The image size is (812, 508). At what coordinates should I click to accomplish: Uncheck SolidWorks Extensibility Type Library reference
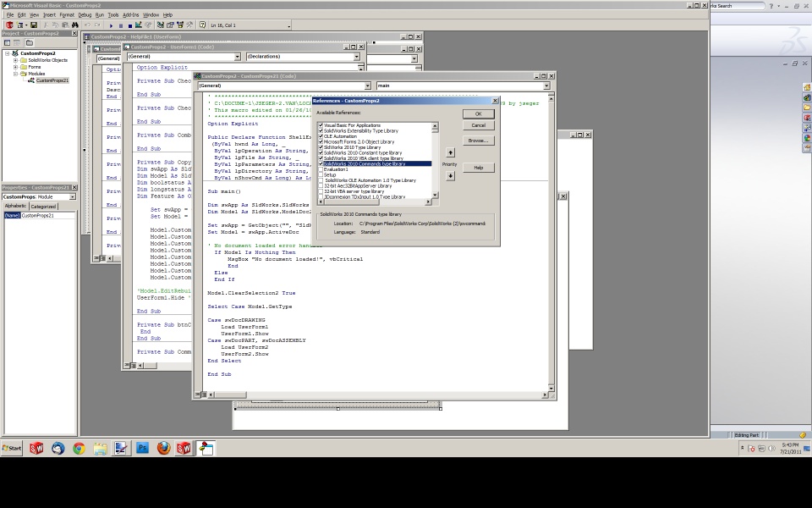coord(321,130)
